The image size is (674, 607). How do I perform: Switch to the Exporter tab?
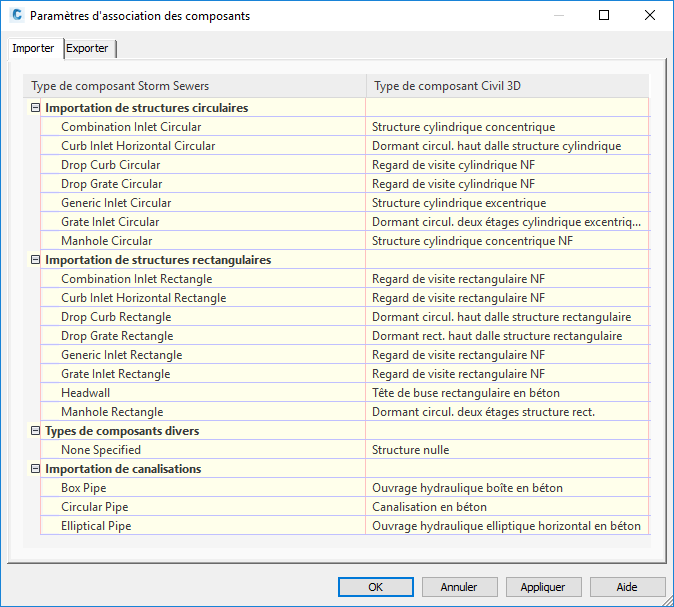pos(88,48)
